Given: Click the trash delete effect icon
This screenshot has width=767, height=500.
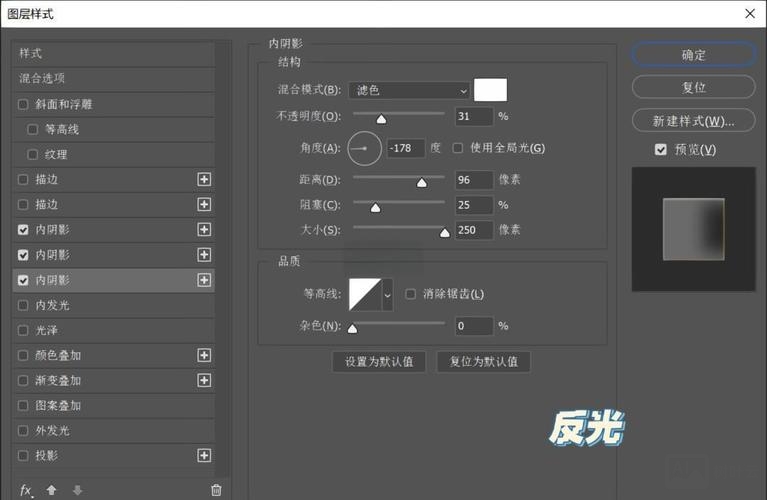Looking at the screenshot, I should coord(216,490).
